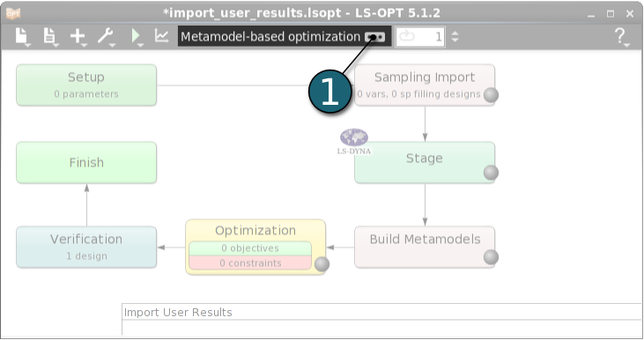Toggle status indicator on Stage box
The width and height of the screenshot is (644, 340).
(x=491, y=173)
